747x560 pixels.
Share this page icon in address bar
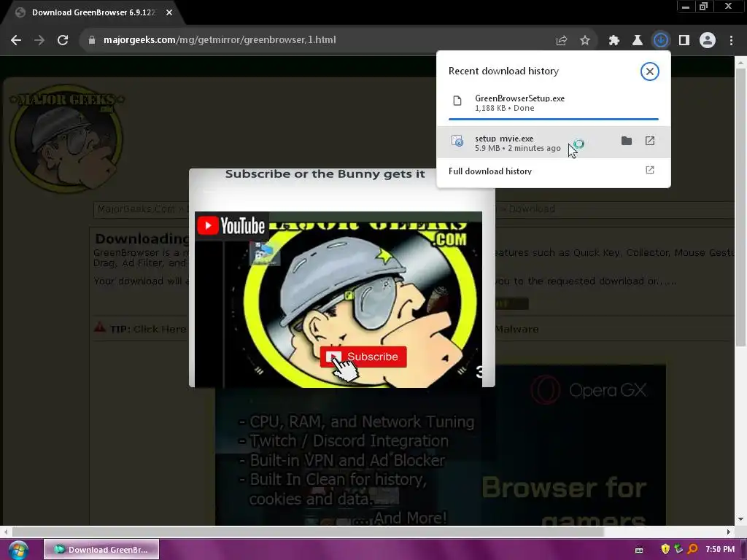(x=562, y=41)
